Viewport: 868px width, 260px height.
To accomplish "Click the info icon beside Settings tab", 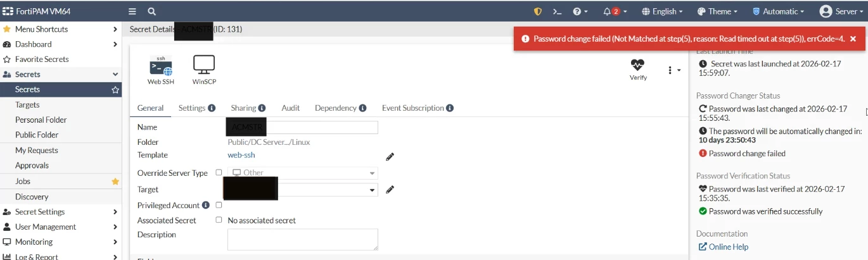I will pos(212,108).
